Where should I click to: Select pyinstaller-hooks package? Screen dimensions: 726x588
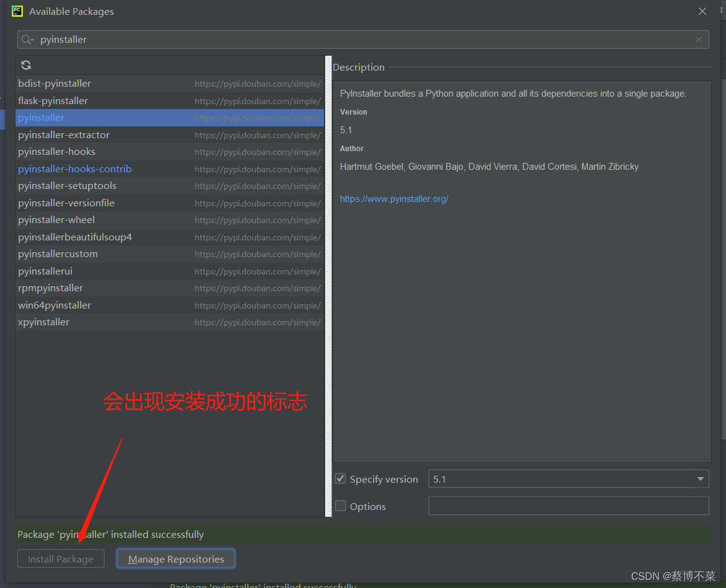pyautogui.click(x=170, y=152)
